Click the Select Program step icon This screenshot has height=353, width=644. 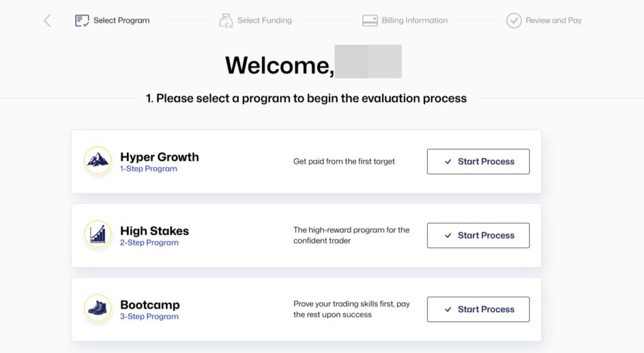(82, 21)
